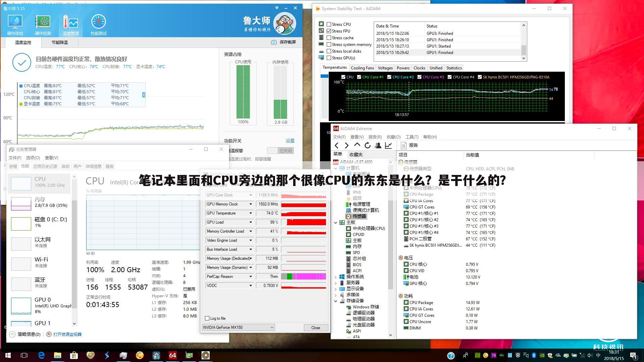Screen dimensions: 644x362
Task: Click AIDA64 Extreme forward arrow
Action: [347, 145]
